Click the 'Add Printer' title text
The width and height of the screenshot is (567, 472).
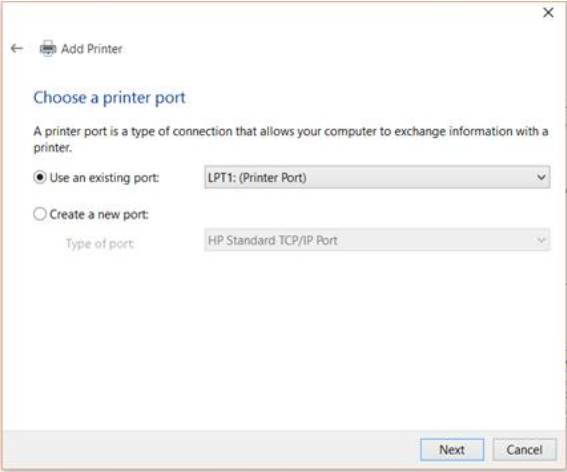point(91,48)
